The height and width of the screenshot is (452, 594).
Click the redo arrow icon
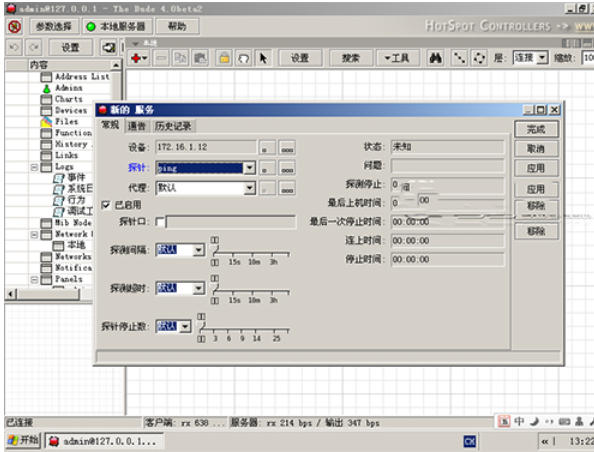[34, 47]
